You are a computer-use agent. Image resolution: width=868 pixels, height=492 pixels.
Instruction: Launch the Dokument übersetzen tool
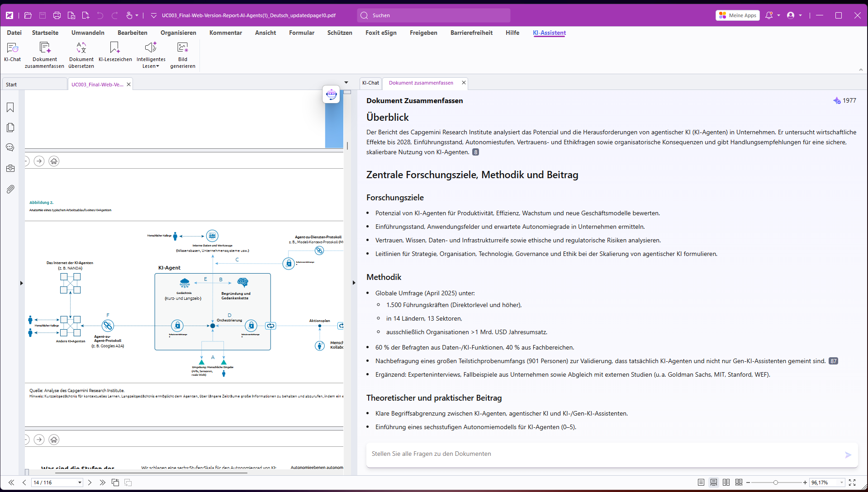(x=81, y=55)
